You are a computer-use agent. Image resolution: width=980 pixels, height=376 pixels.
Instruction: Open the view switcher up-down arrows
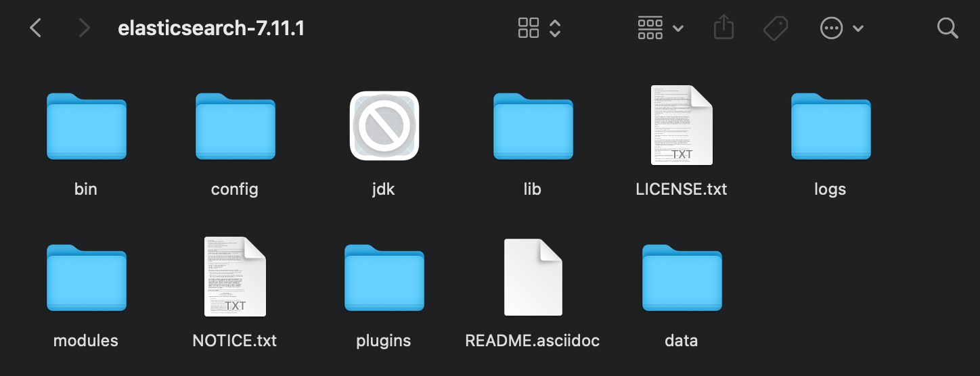coord(555,28)
